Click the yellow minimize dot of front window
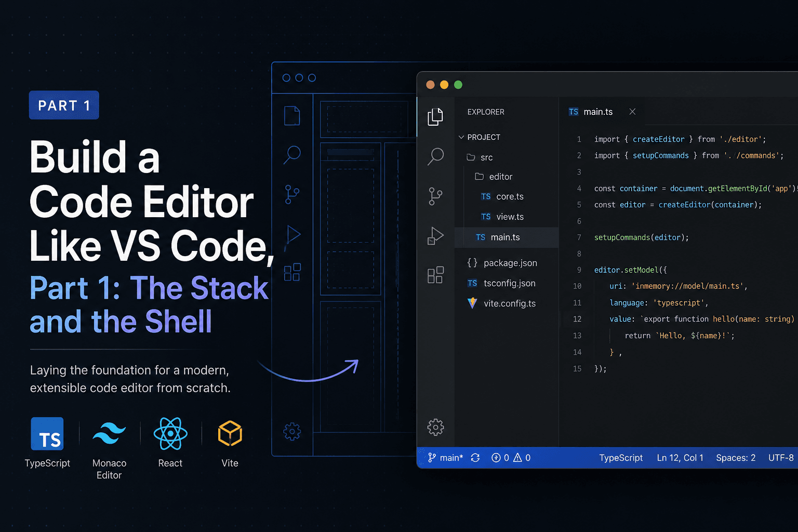The image size is (798, 532). point(444,85)
